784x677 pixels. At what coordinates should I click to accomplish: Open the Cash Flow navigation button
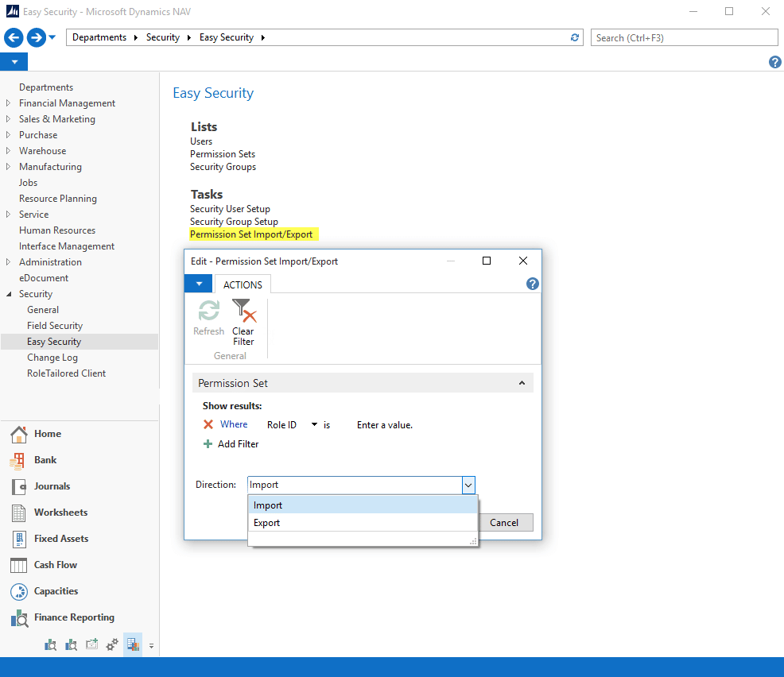(x=44, y=565)
